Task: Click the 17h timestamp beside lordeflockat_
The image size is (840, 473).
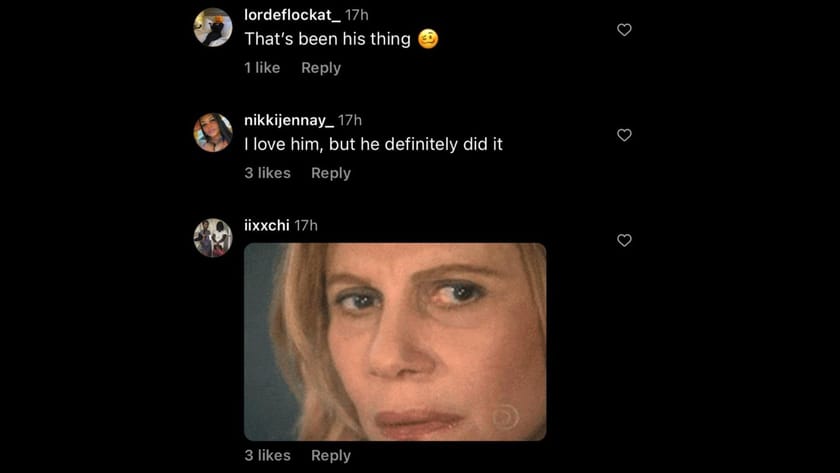Action: tap(357, 15)
